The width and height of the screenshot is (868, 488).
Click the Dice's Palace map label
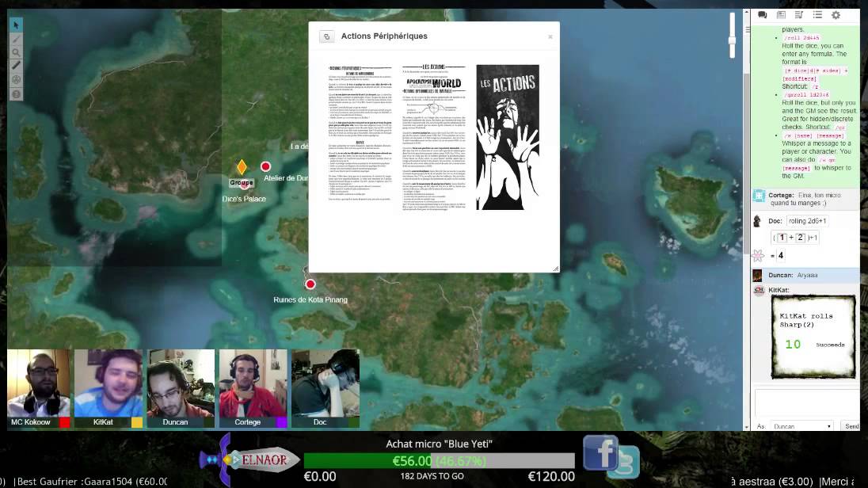click(244, 199)
